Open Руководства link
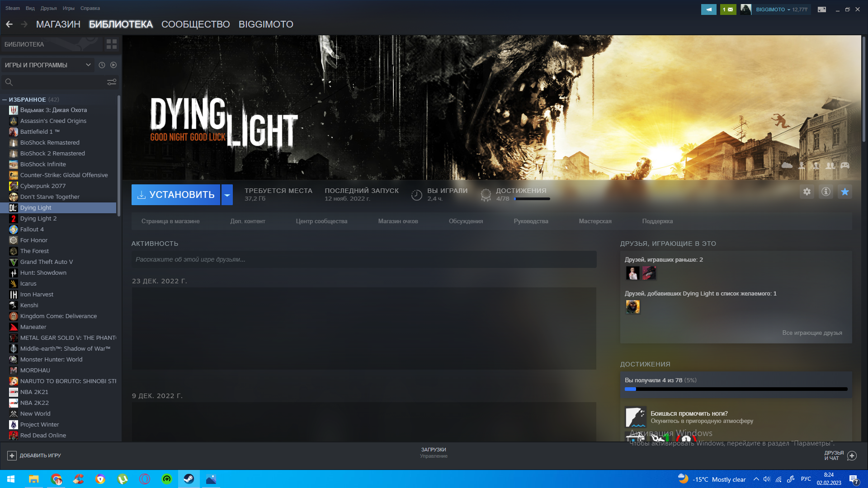Image resolution: width=868 pixels, height=488 pixels. point(531,221)
